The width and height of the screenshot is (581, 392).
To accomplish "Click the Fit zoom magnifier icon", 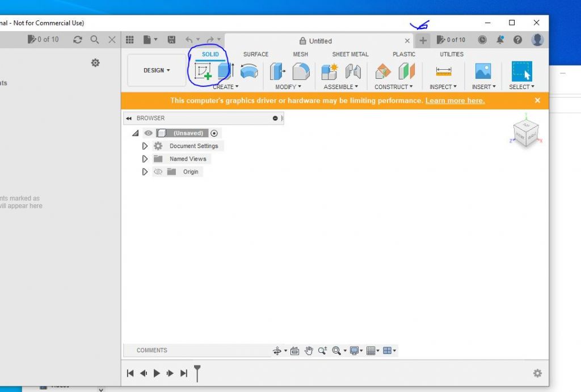I will [336, 351].
